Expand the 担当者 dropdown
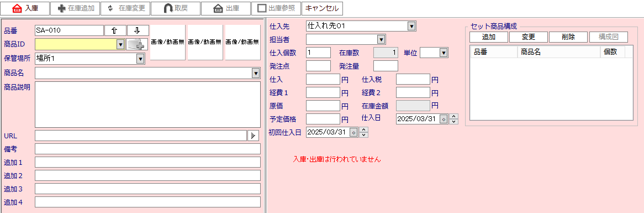The height and width of the screenshot is (213, 644). point(381,39)
